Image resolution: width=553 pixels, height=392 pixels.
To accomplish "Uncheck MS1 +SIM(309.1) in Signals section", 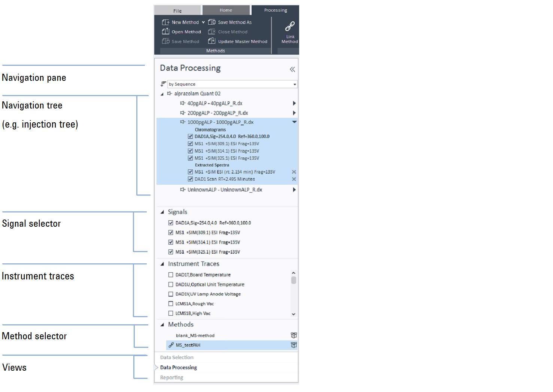I will (171, 233).
